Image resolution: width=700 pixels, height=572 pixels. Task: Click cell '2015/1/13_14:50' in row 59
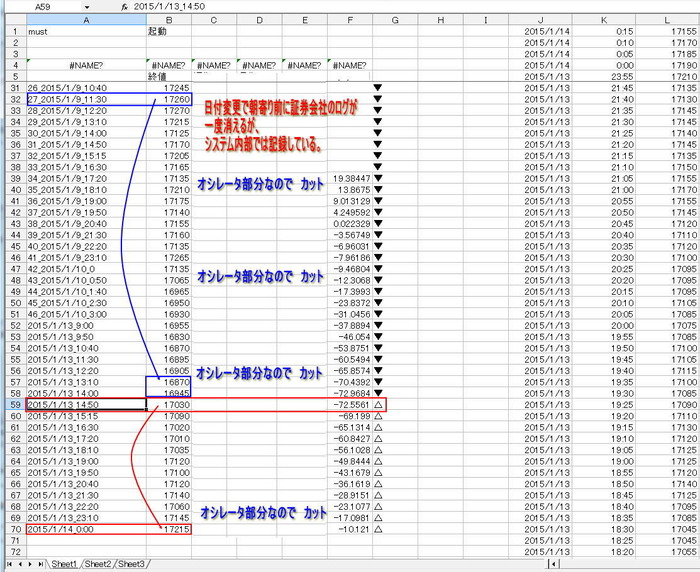(86, 405)
